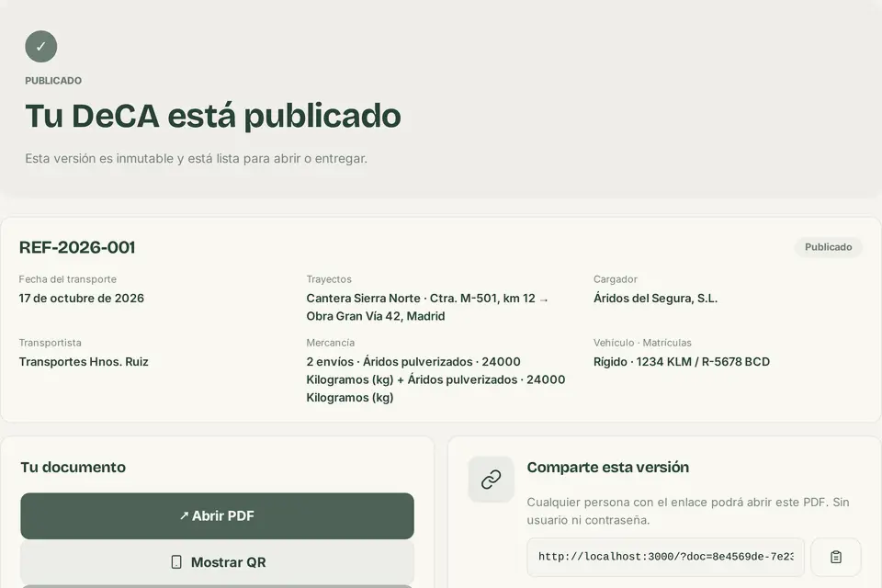This screenshot has width=882, height=588.
Task: Click the Fecha del transporte label
Action: click(x=67, y=279)
